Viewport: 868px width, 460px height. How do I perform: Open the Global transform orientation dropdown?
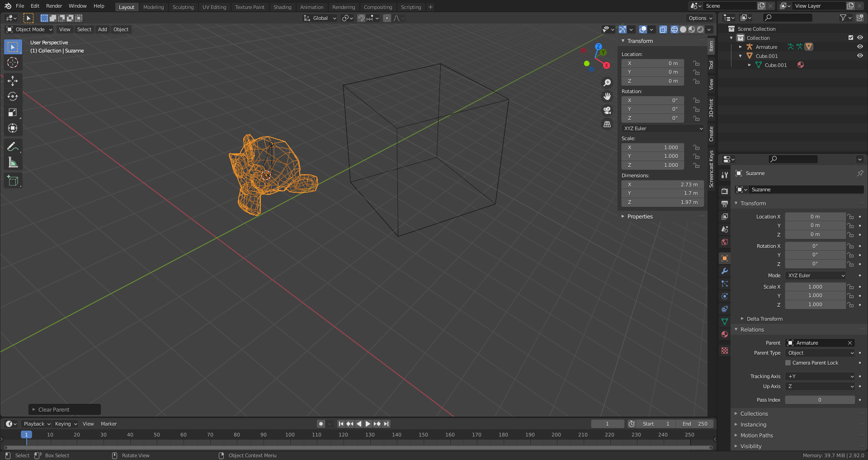point(320,18)
